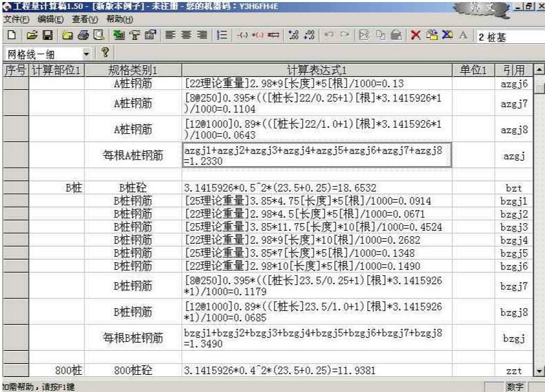Viewport: 545px width, 392px height.
Task: Select the expression ending =0.2682
Action: pos(316,240)
